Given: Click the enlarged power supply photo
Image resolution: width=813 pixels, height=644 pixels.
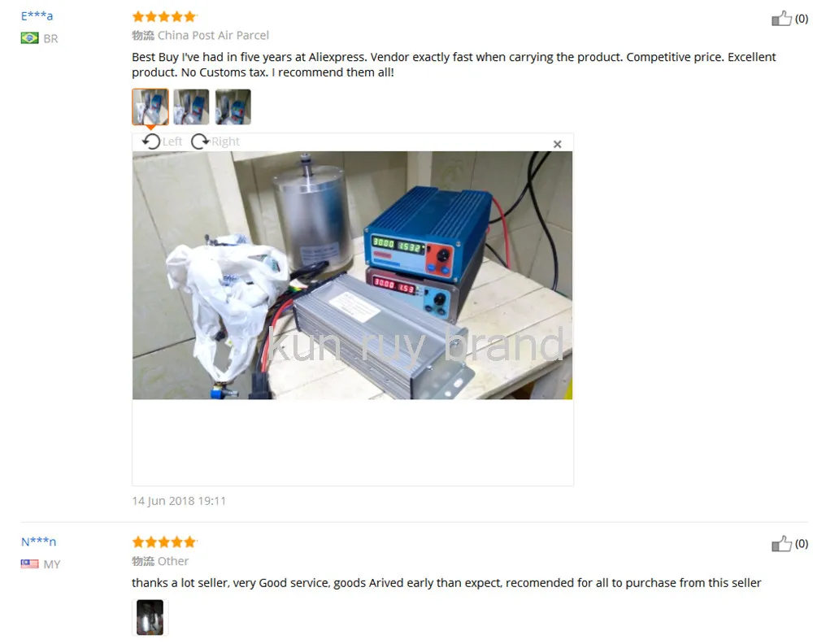Looking at the screenshot, I should point(353,276).
